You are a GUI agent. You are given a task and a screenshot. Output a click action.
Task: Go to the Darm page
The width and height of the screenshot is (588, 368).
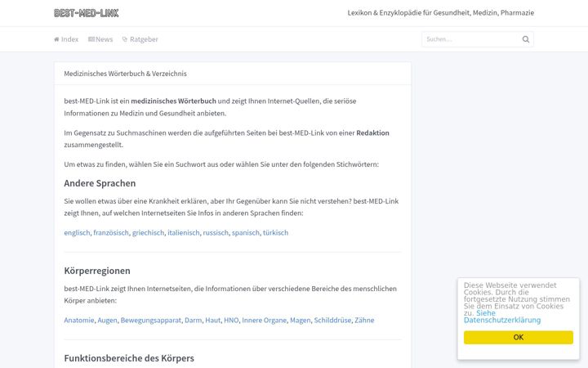click(193, 320)
